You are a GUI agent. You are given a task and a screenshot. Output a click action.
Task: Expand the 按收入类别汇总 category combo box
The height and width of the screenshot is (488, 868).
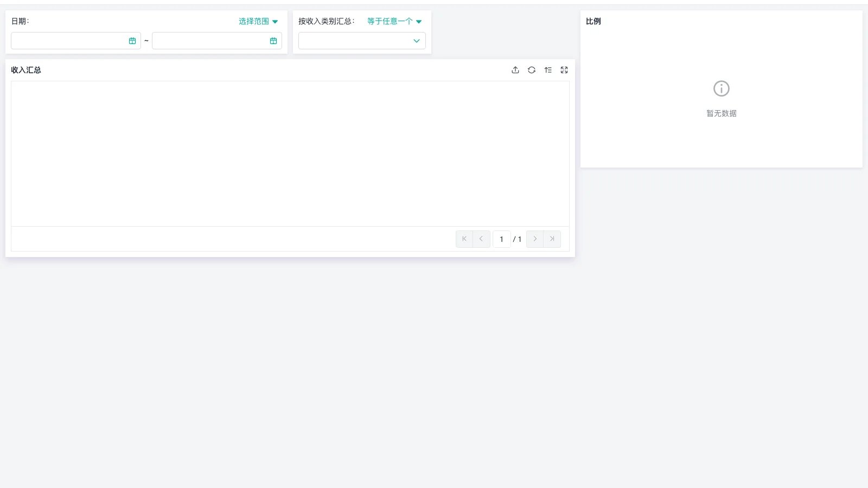tap(362, 41)
